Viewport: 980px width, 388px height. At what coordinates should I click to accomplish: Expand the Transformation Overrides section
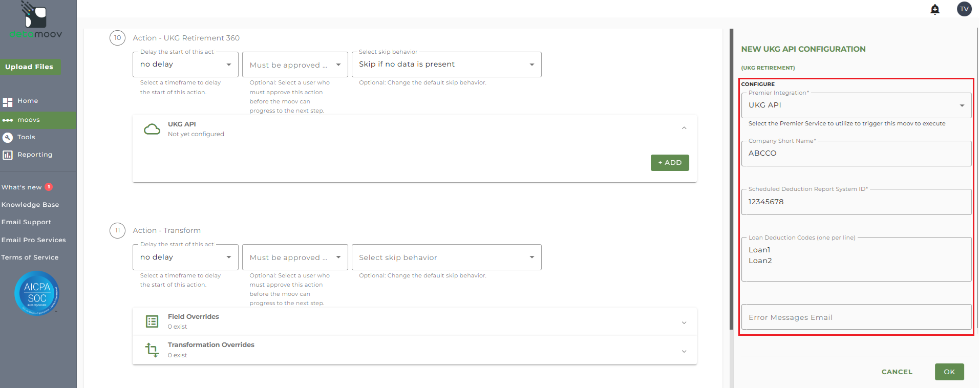[x=684, y=351]
